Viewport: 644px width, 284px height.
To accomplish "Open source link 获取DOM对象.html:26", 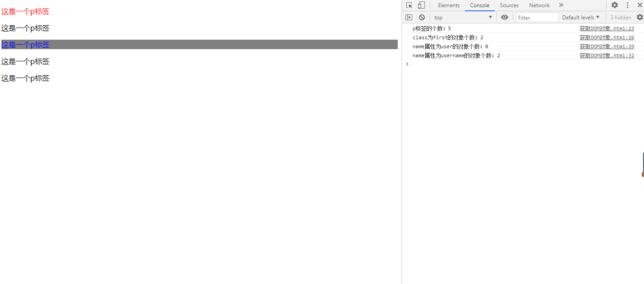I will (607, 37).
